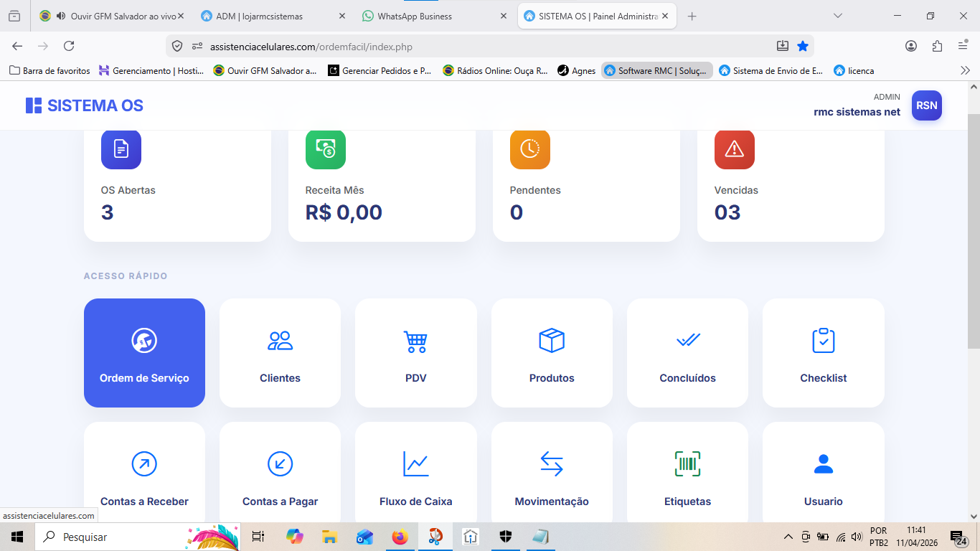The image size is (980, 551).
Task: Toggle the bookmark star for this page
Action: tap(803, 46)
